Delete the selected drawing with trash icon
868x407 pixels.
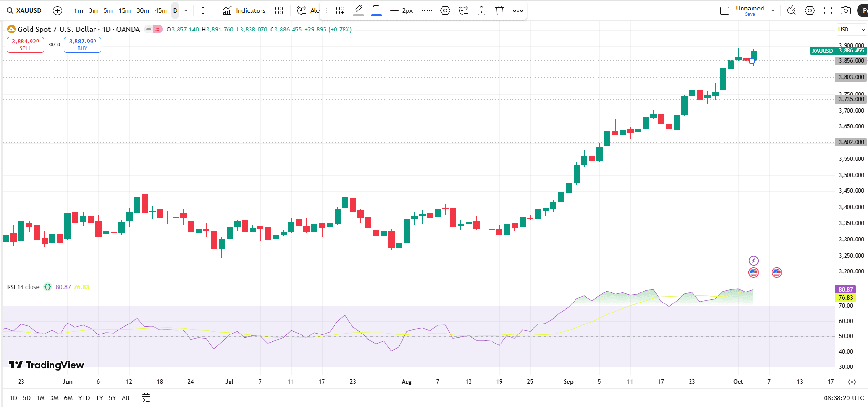[500, 10]
